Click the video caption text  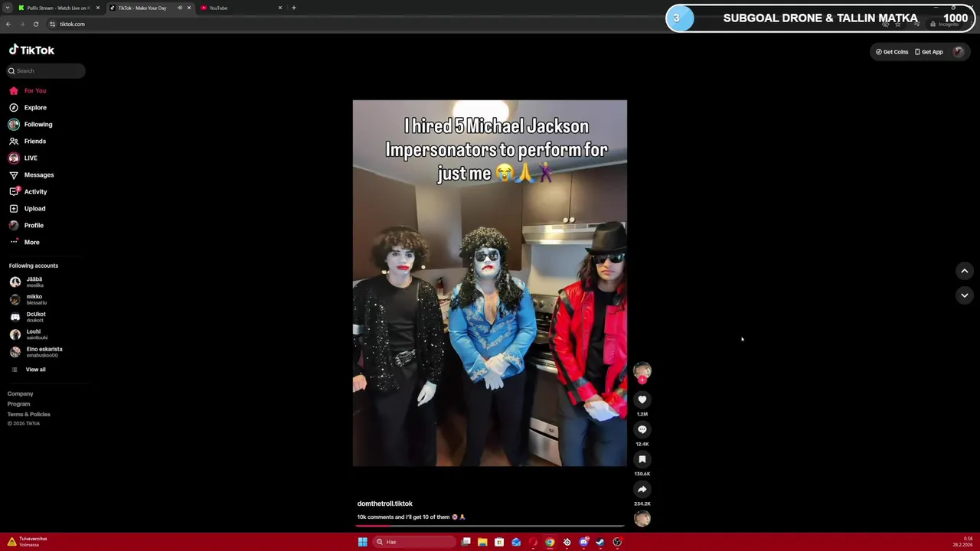pyautogui.click(x=411, y=517)
